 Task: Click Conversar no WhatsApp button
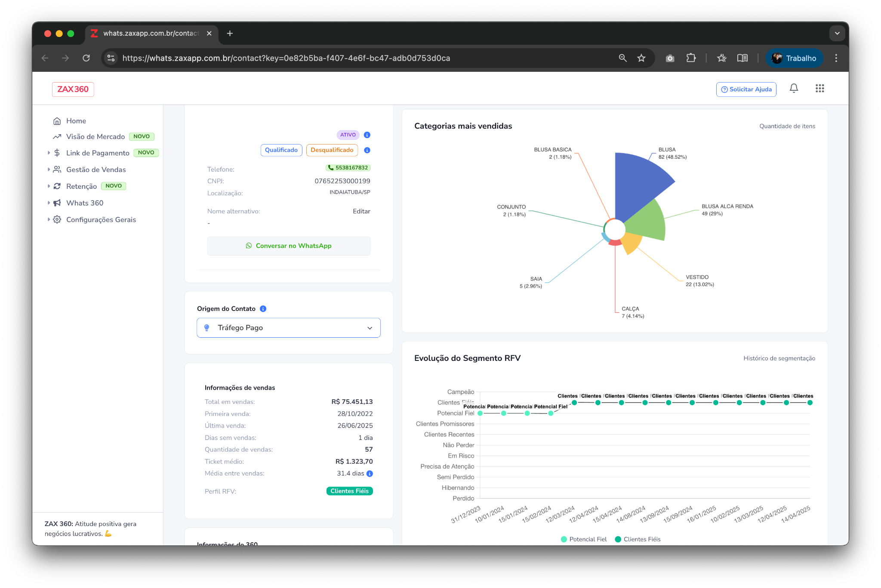[288, 246]
